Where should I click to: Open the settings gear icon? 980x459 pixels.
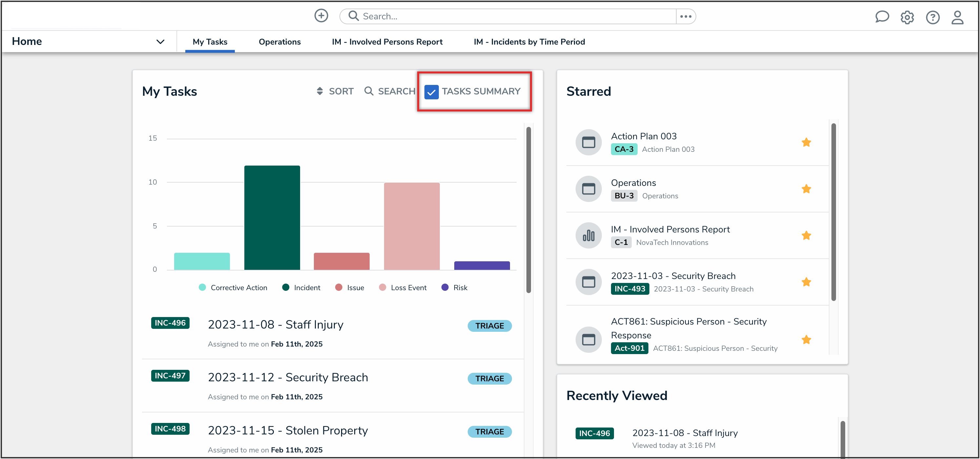tap(907, 17)
